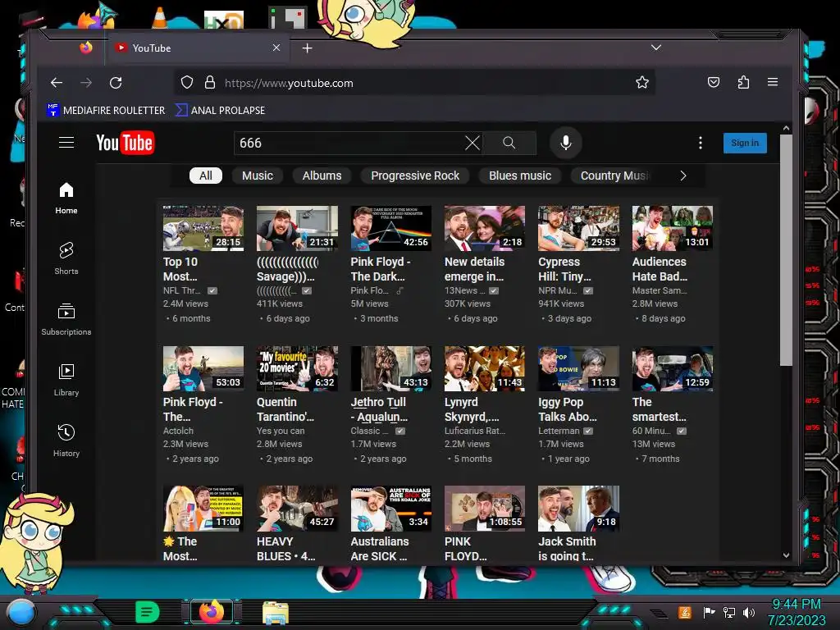Select the Blues music filter chip
The image size is (840, 630).
coord(519,176)
